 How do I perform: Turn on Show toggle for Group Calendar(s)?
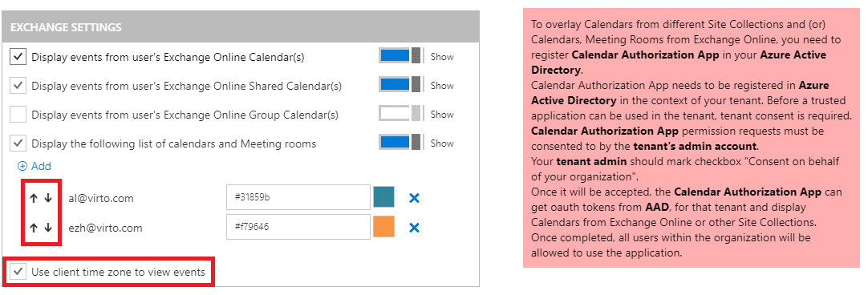(x=400, y=114)
